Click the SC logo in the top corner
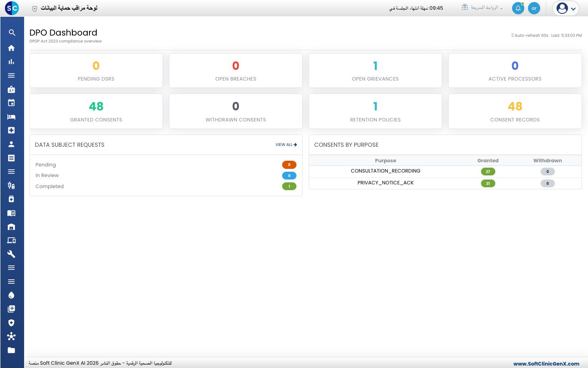The image size is (588, 368). (12, 8)
